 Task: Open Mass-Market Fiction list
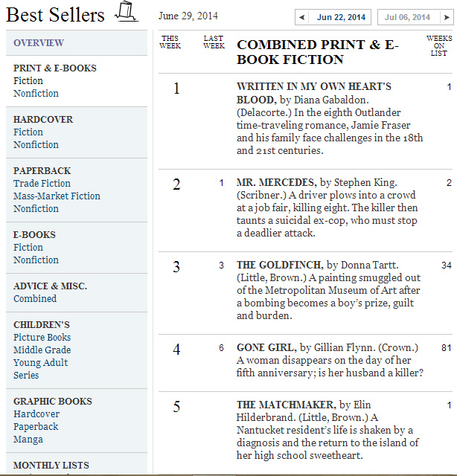[57, 196]
